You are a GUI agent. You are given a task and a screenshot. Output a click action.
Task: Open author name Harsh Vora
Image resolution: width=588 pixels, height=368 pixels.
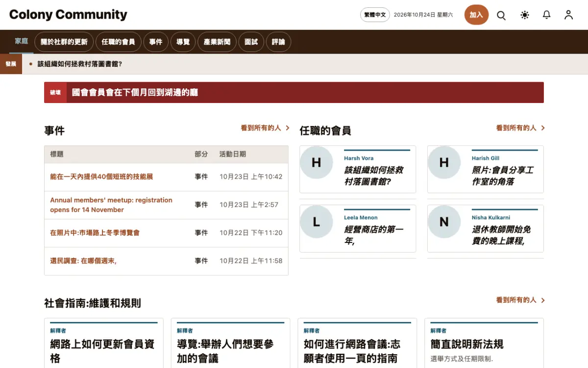pos(359,158)
